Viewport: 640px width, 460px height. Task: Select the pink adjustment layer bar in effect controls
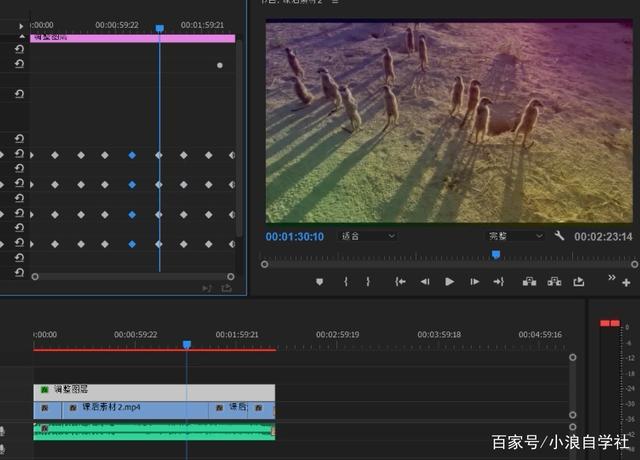coord(133,38)
